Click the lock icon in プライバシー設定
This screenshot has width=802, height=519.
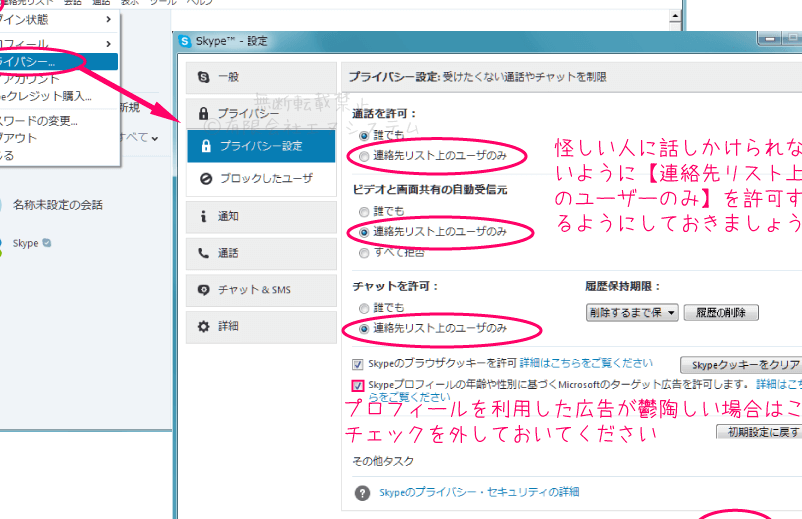pos(206,146)
